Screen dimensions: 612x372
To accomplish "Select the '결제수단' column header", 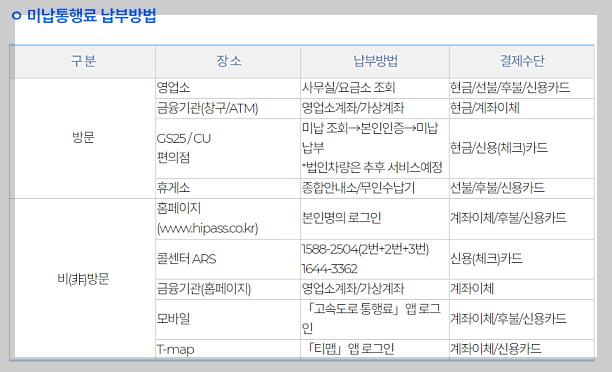I will (522, 61).
